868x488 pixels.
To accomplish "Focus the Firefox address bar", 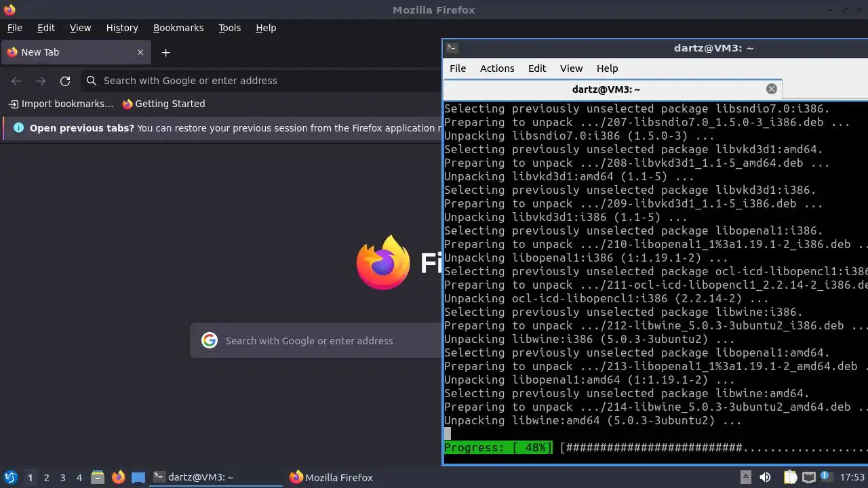I will 261,81.
